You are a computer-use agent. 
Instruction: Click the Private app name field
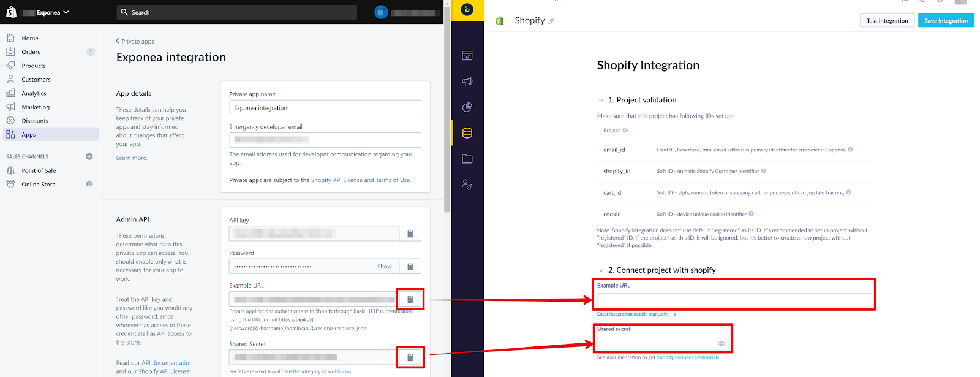[x=325, y=108]
